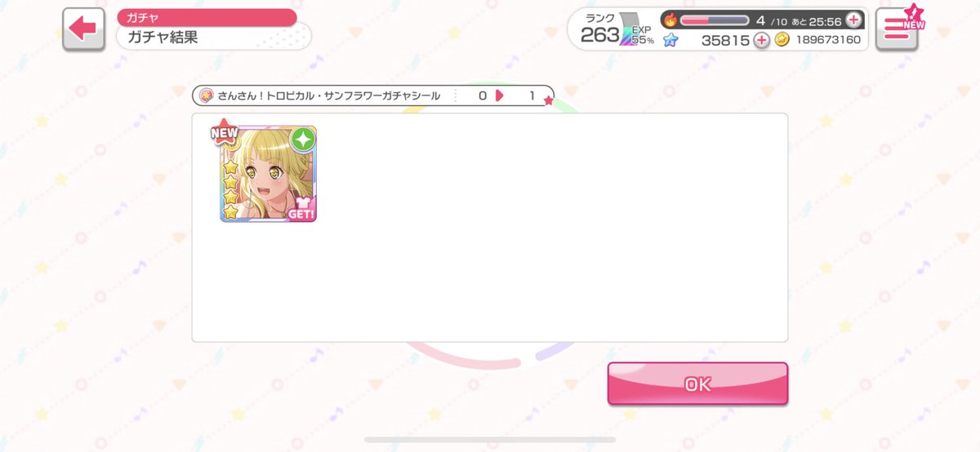Add boost with the plus beside 25:56
The height and width of the screenshot is (452, 980).
click(x=853, y=20)
